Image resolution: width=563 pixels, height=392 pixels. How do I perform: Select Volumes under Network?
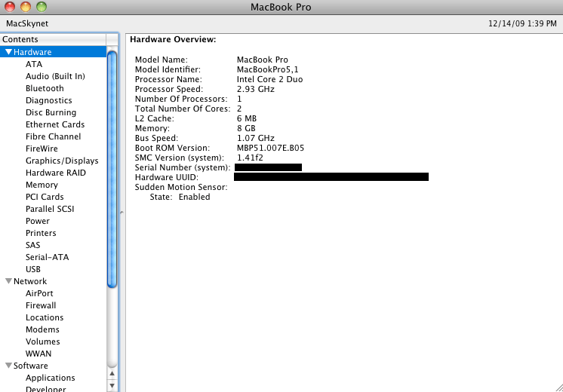click(x=43, y=341)
